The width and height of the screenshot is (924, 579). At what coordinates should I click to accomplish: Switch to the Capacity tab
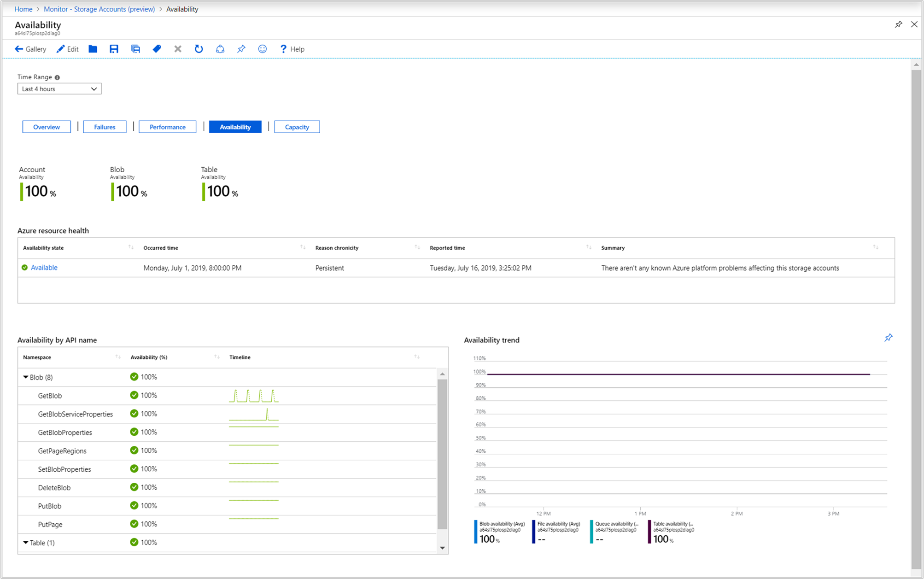[295, 127]
